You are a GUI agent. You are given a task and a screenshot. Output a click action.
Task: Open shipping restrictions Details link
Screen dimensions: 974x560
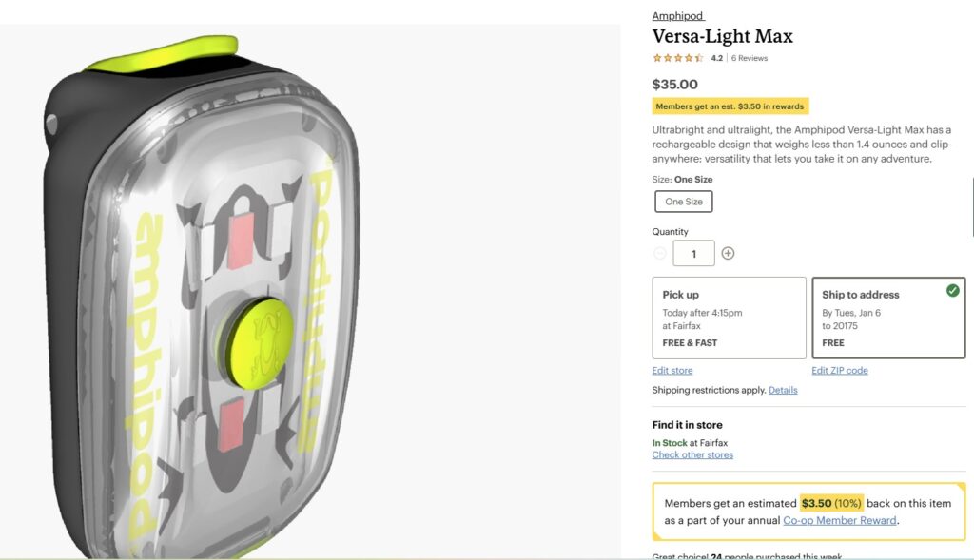coord(783,391)
